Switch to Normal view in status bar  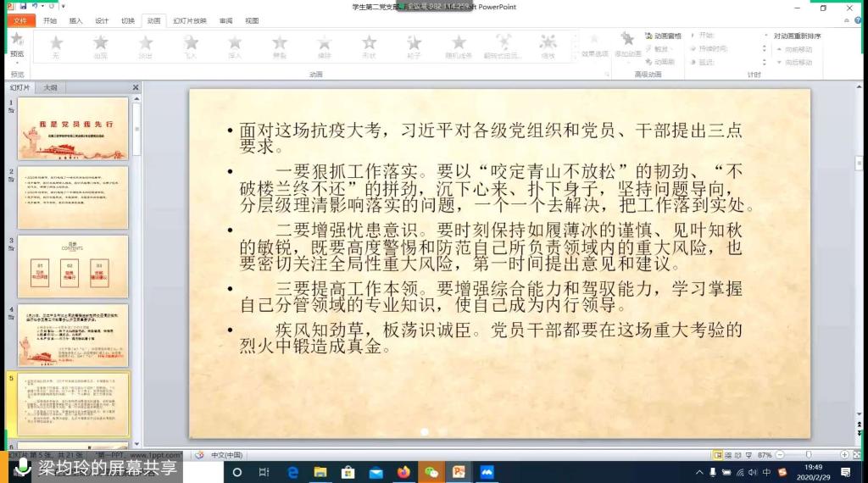coord(717,455)
